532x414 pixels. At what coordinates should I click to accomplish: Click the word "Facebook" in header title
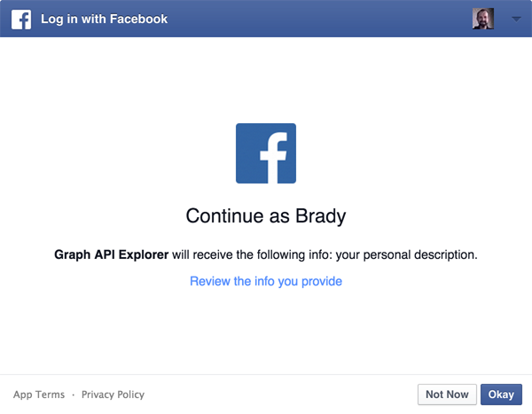pyautogui.click(x=136, y=19)
